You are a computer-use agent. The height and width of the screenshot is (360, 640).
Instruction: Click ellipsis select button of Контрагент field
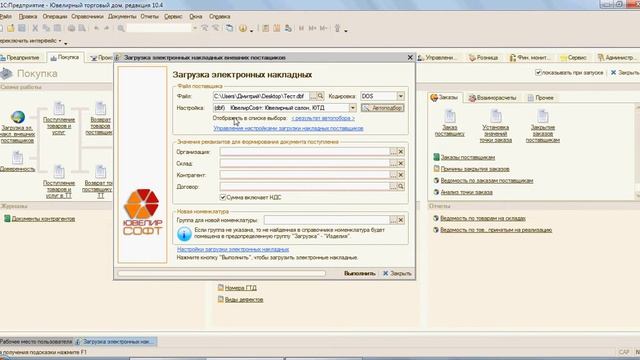click(393, 175)
